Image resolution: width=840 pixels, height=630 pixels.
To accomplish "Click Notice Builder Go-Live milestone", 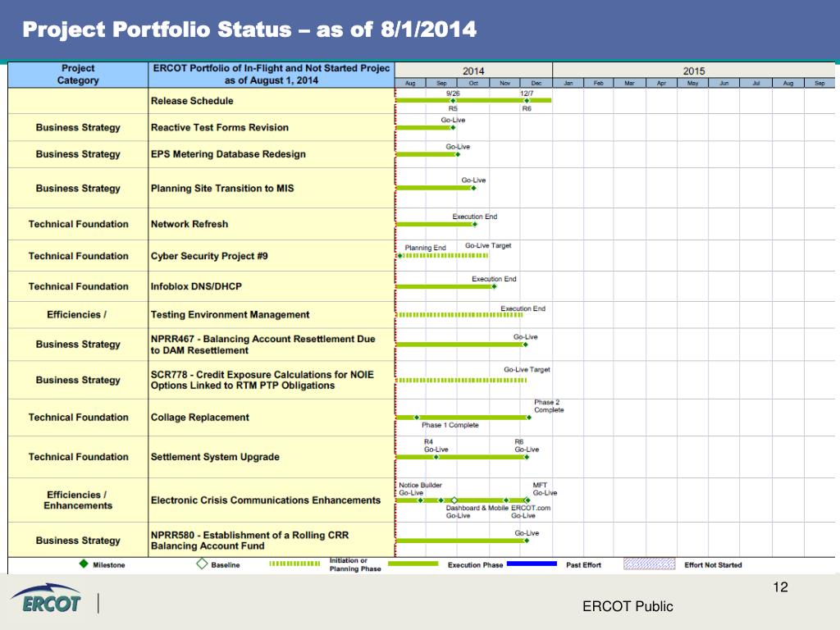I will pyautogui.click(x=421, y=500).
